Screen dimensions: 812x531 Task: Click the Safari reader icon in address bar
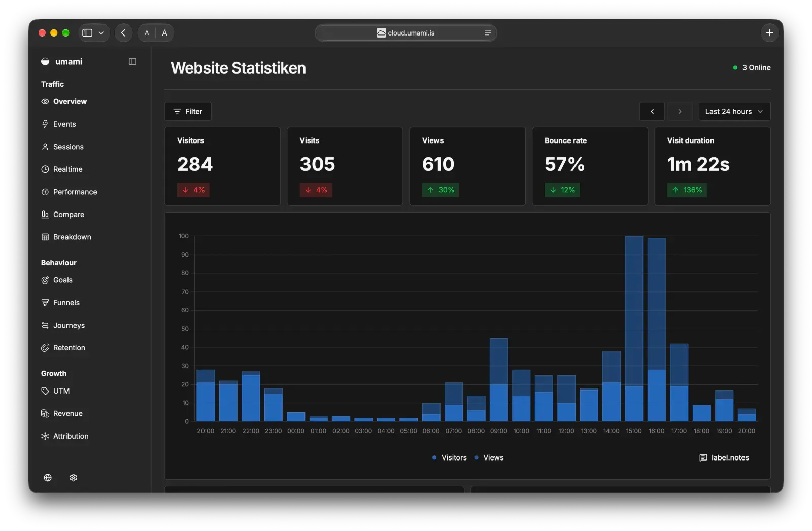(x=488, y=33)
